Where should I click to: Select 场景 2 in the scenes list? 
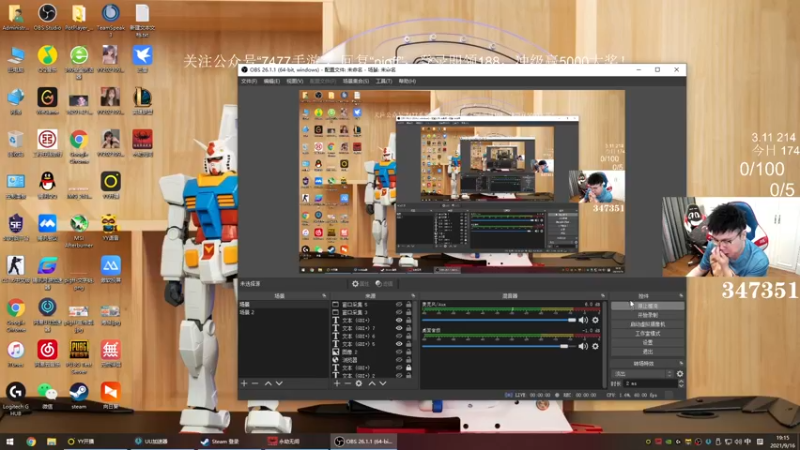(284, 312)
